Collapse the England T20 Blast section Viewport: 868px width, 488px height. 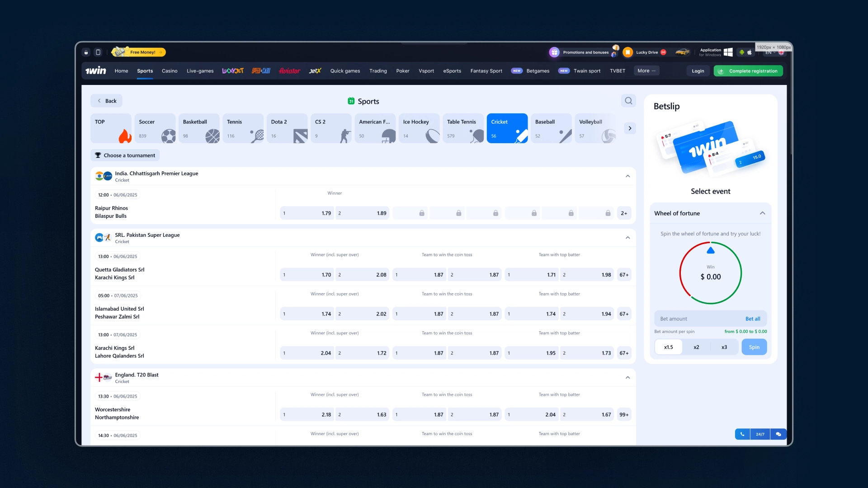[627, 378]
